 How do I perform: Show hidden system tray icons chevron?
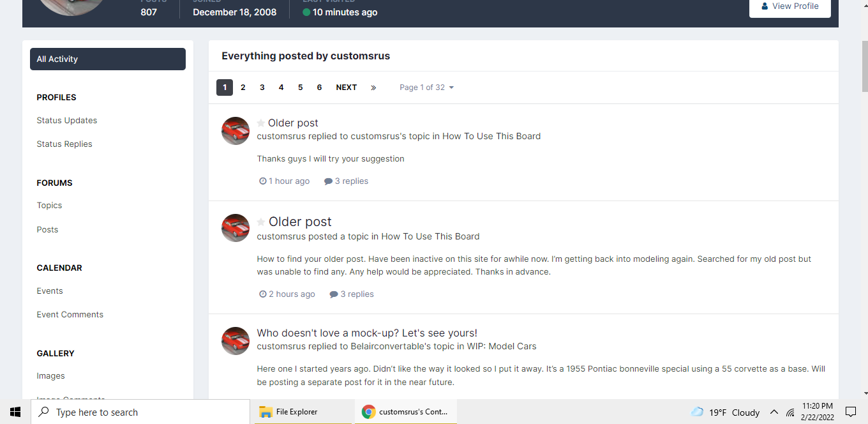point(774,412)
